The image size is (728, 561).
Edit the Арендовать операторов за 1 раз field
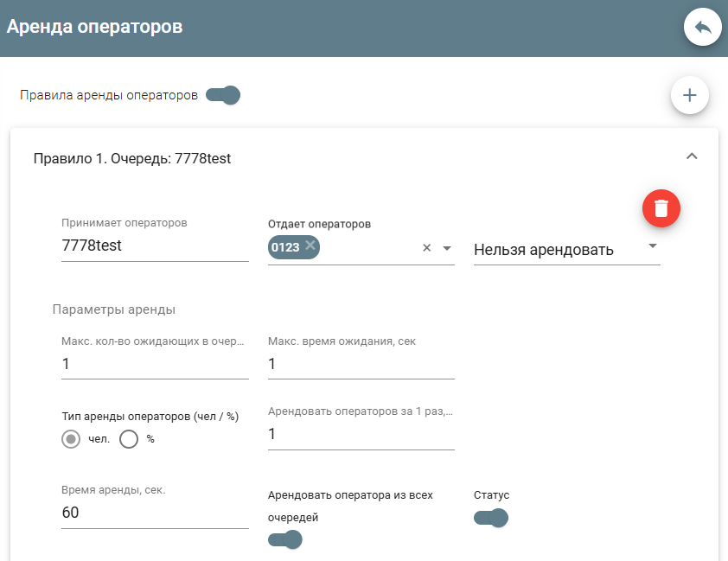361,435
